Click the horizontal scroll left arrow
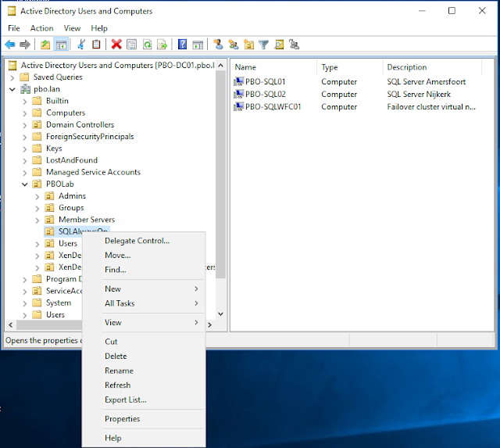Viewport: 500px width, 448px height. click(x=10, y=324)
